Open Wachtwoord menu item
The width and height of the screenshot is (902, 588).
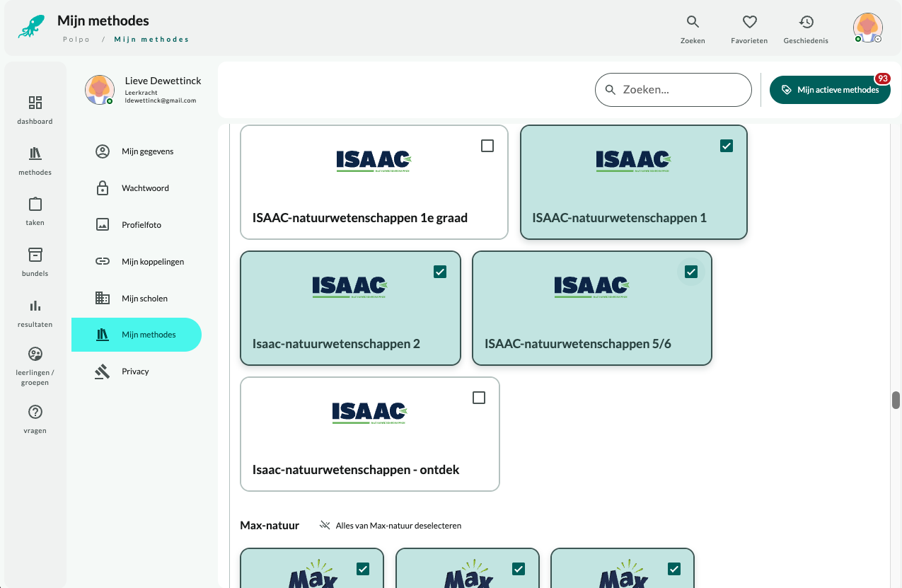(137, 188)
